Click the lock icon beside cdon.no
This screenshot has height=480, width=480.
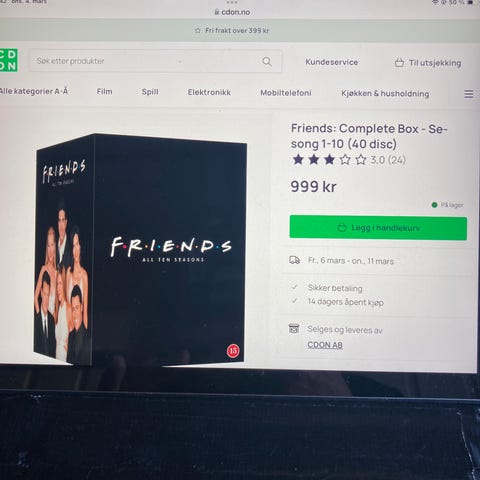click(x=217, y=12)
